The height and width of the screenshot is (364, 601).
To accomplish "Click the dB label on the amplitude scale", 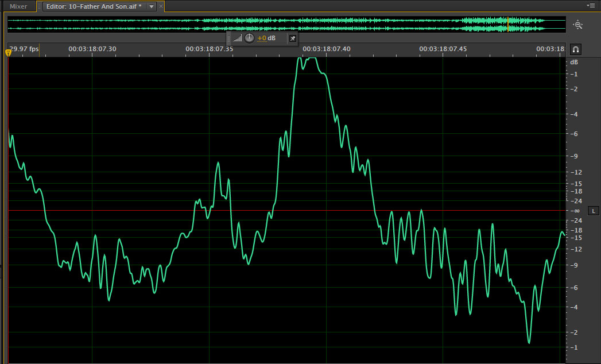I will point(573,62).
